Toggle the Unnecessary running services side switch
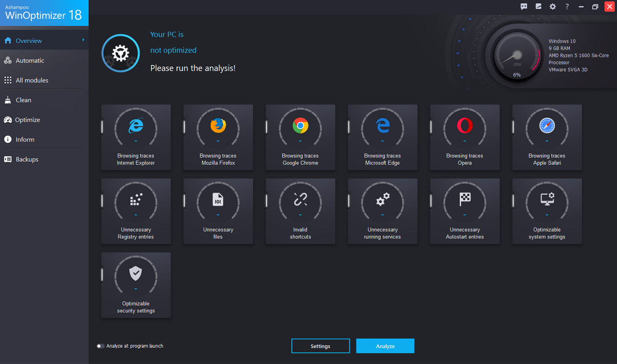Image resolution: width=617 pixels, height=364 pixels. coord(348,201)
